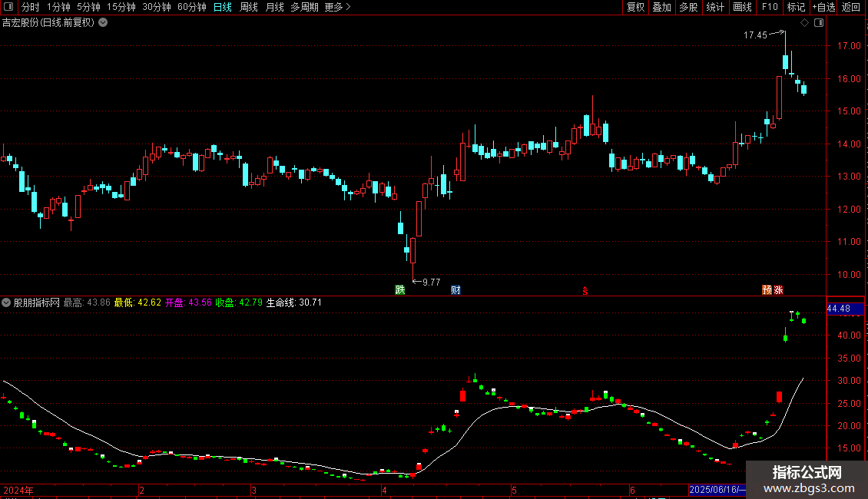The image size is (868, 499).
Task: Click the 40.00 indicator axis label
Action: 849,335
